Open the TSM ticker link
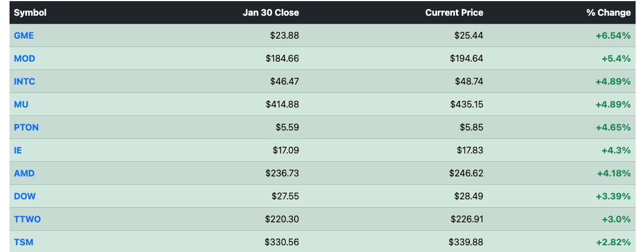 24,242
